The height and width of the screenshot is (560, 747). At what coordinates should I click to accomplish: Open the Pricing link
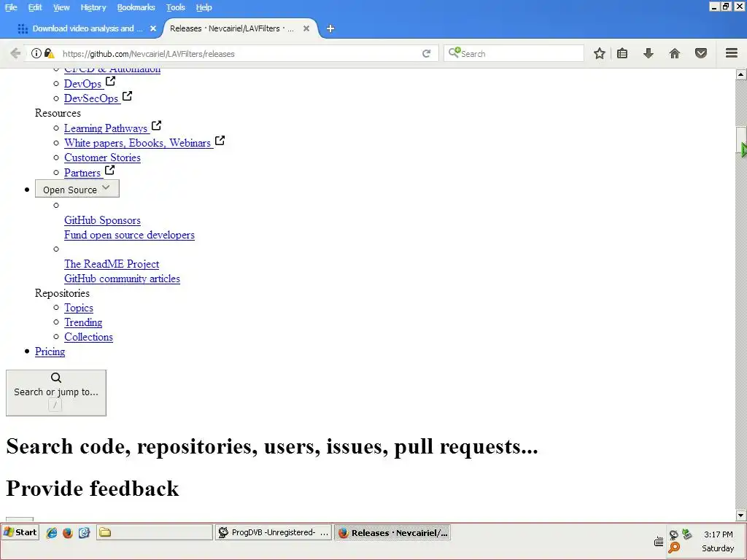tap(50, 351)
